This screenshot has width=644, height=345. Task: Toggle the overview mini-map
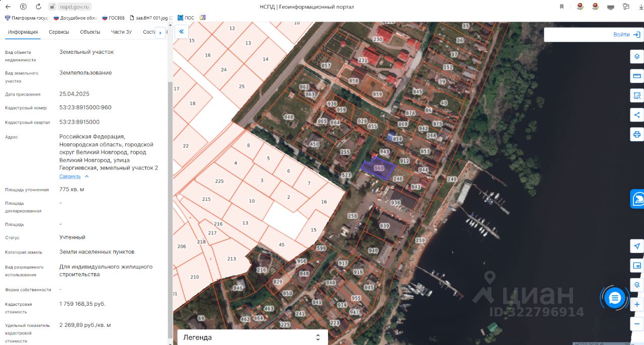(637, 266)
